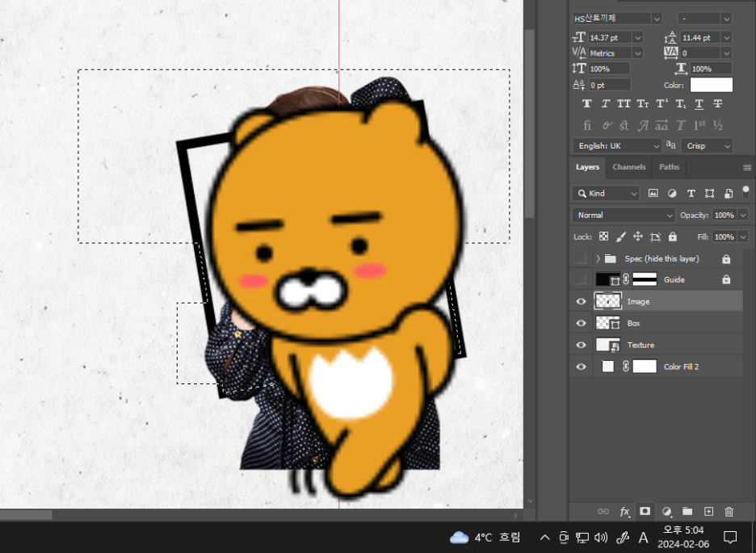Filter layers by smart objects
Viewport: 756px width, 553px height.
[x=729, y=193]
